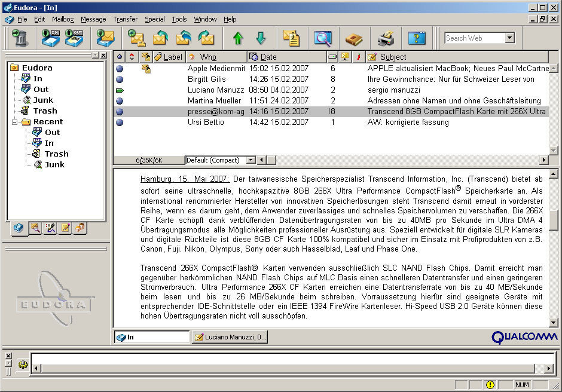The height and width of the screenshot is (392, 562).
Task: Open the Transfer menu
Action: (125, 19)
